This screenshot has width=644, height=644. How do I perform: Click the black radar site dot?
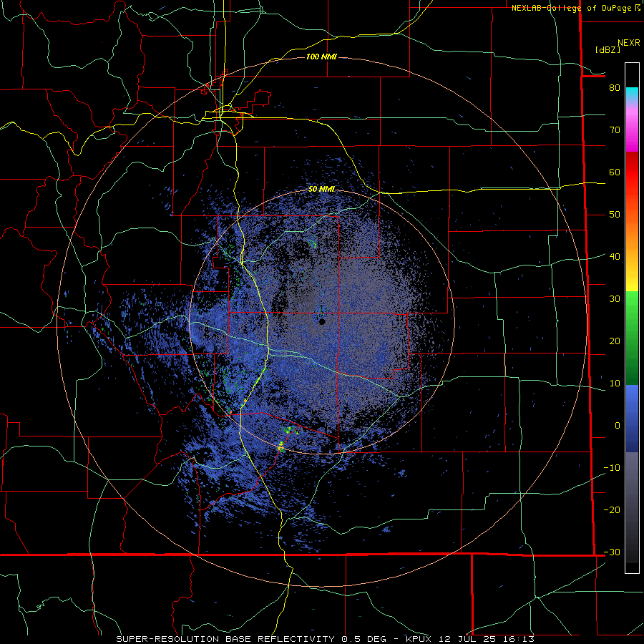click(x=322, y=321)
